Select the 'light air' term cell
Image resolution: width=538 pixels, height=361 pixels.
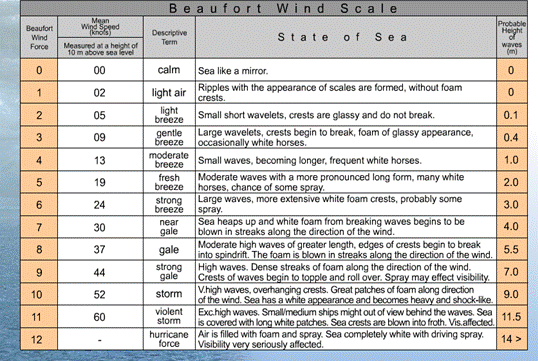point(169,93)
